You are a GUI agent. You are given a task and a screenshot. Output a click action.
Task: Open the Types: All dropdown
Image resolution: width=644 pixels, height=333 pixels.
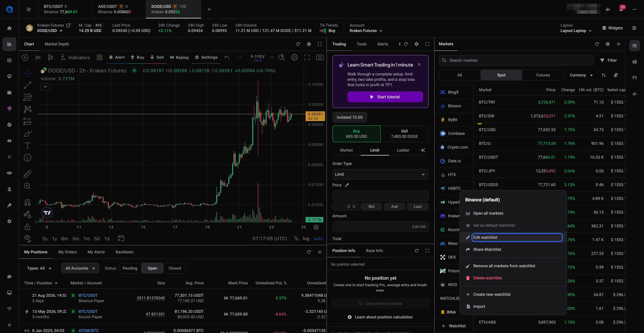point(39,268)
